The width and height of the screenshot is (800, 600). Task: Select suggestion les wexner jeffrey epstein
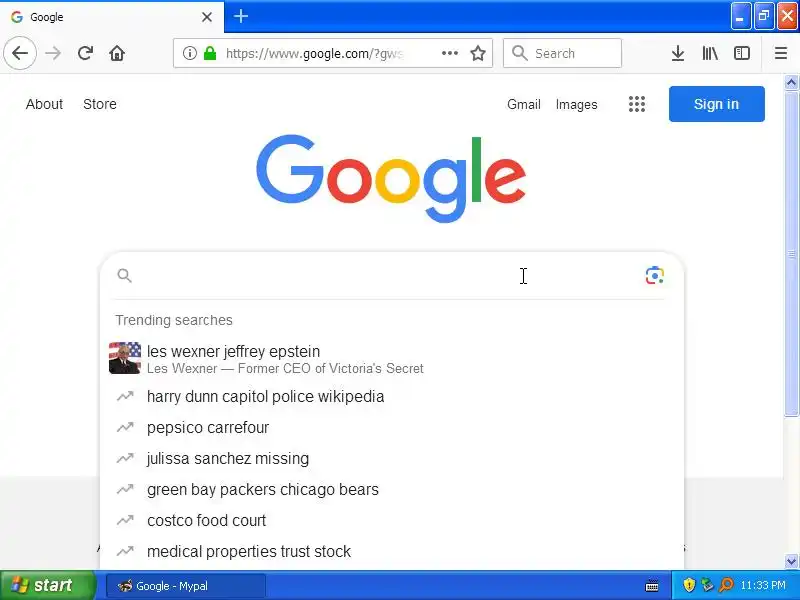(391, 359)
